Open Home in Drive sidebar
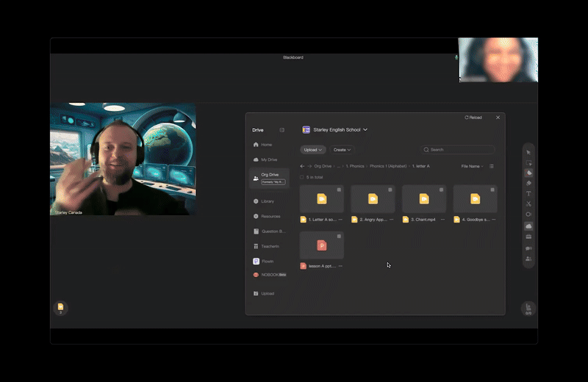This screenshot has width=588, height=382. pos(269,145)
